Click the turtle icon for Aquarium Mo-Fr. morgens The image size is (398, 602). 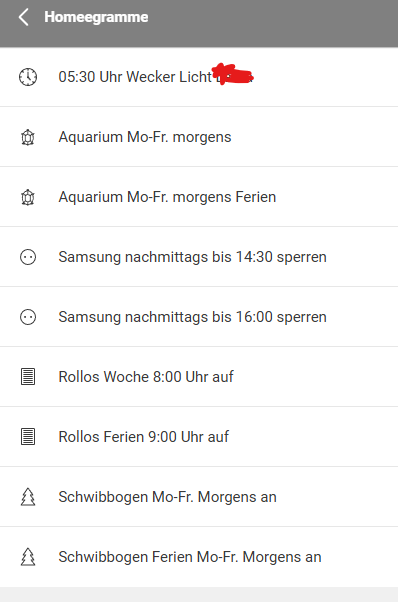(28, 137)
